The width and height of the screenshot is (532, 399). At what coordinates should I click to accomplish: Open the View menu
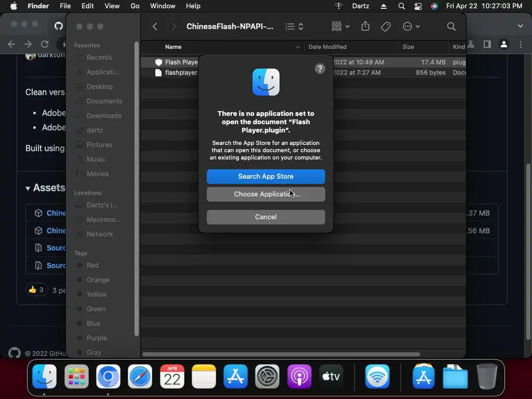[112, 6]
